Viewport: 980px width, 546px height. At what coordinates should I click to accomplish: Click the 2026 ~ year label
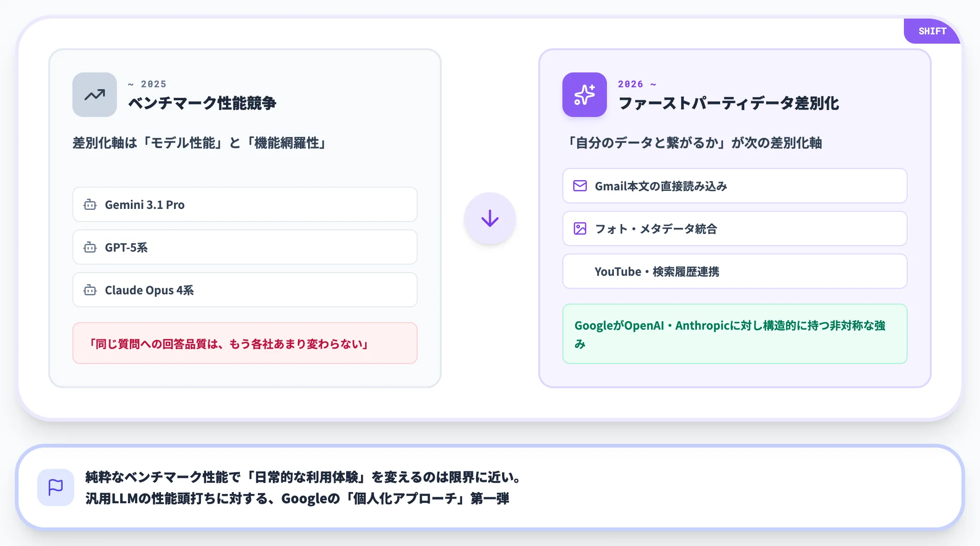pyautogui.click(x=637, y=84)
